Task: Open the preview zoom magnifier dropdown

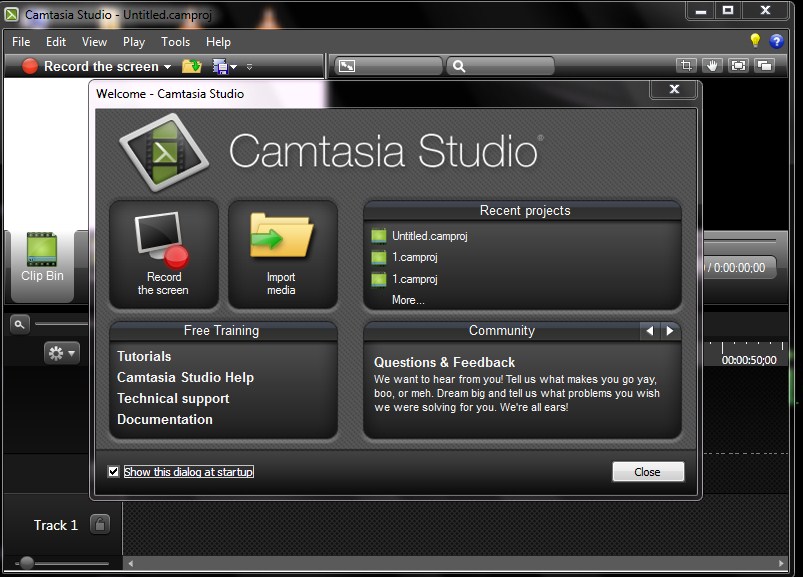Action: 500,66
